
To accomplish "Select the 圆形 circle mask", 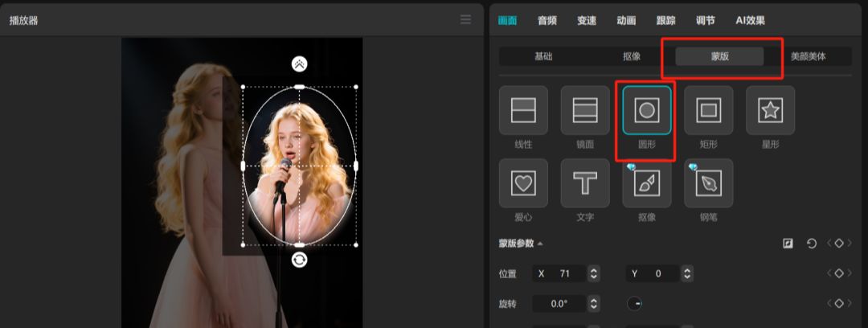I will 646,110.
